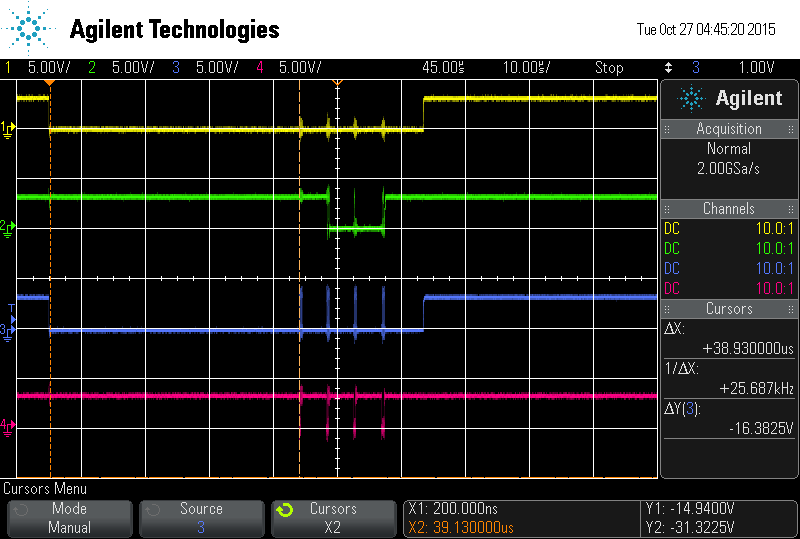The image size is (800, 539).
Task: Click the 45.00 µs delay readout
Action: tap(443, 67)
